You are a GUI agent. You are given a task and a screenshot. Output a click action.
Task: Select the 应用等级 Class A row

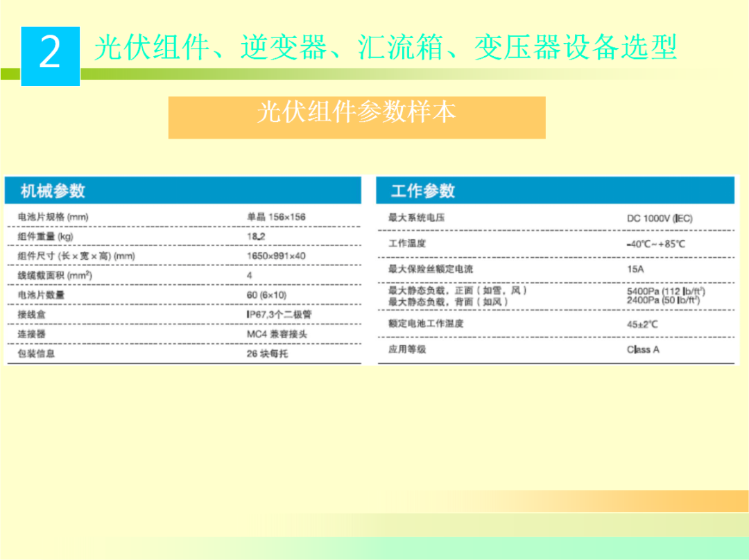(x=520, y=349)
